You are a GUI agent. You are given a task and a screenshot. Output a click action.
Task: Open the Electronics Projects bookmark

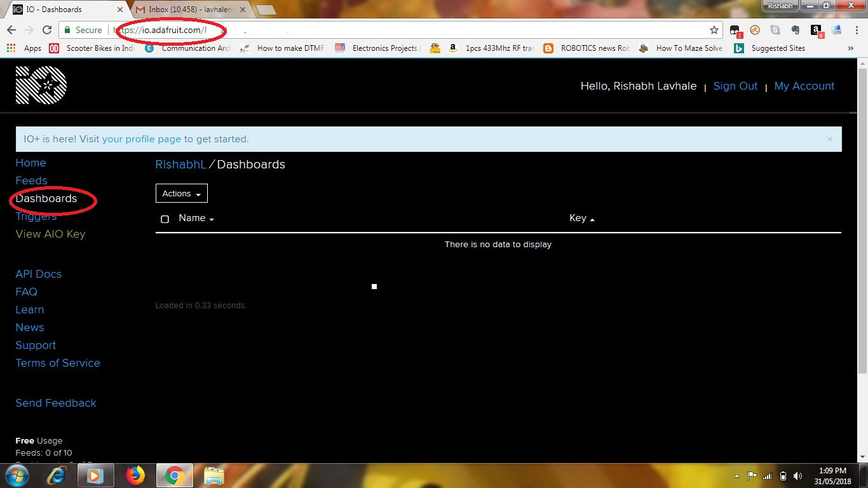click(376, 48)
